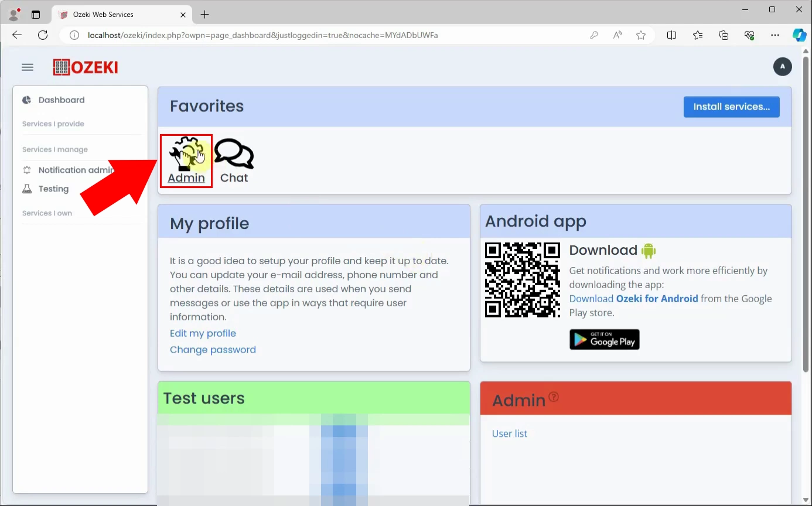This screenshot has height=506, width=812.
Task: Click the Download heading text
Action: [603, 250]
